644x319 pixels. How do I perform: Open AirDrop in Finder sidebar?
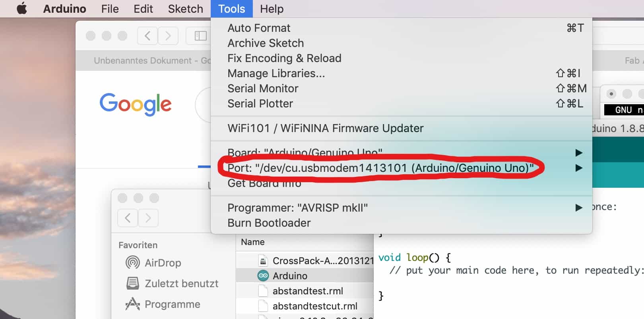(163, 263)
